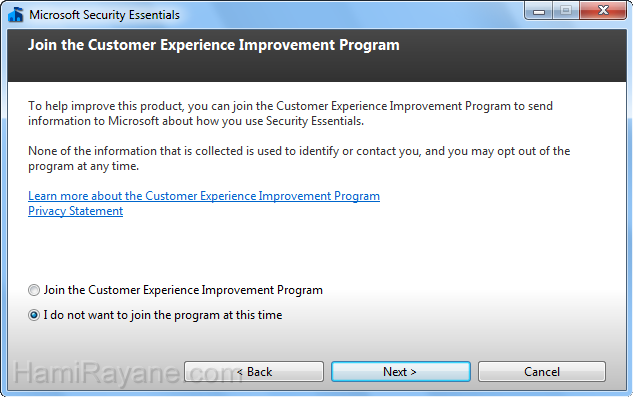Select Join the Customer Experience Improvement Program radio
Image resolution: width=633 pixels, height=397 pixels.
coord(34,290)
